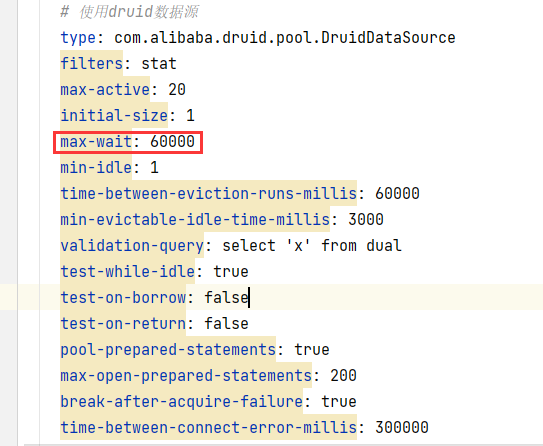The width and height of the screenshot is (543, 446).
Task: Click the initial-size property key
Action: (114, 116)
